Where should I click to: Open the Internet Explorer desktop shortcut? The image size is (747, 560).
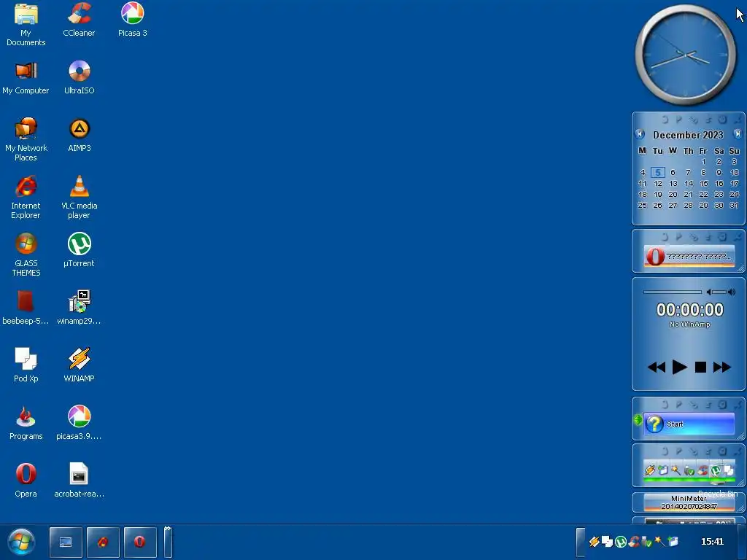26,198
